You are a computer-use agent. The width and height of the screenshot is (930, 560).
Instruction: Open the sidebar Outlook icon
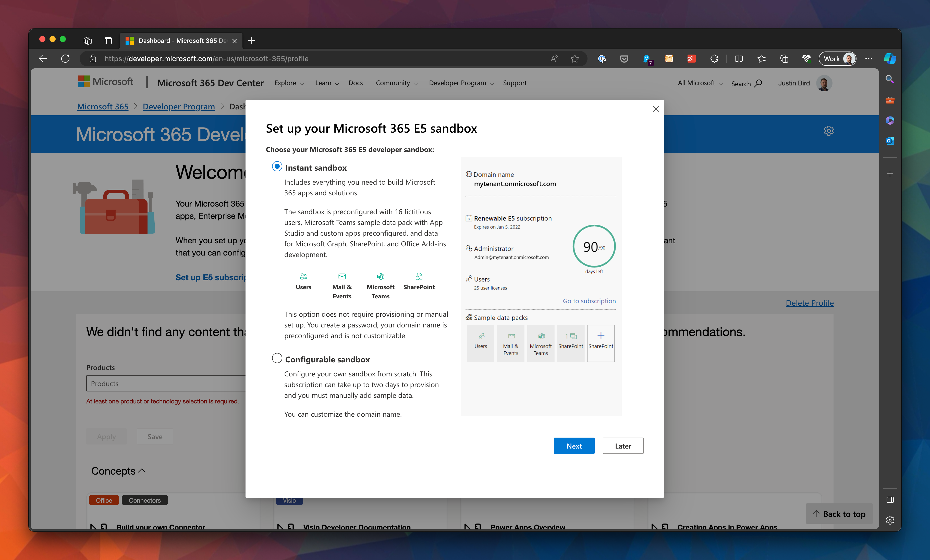click(890, 141)
